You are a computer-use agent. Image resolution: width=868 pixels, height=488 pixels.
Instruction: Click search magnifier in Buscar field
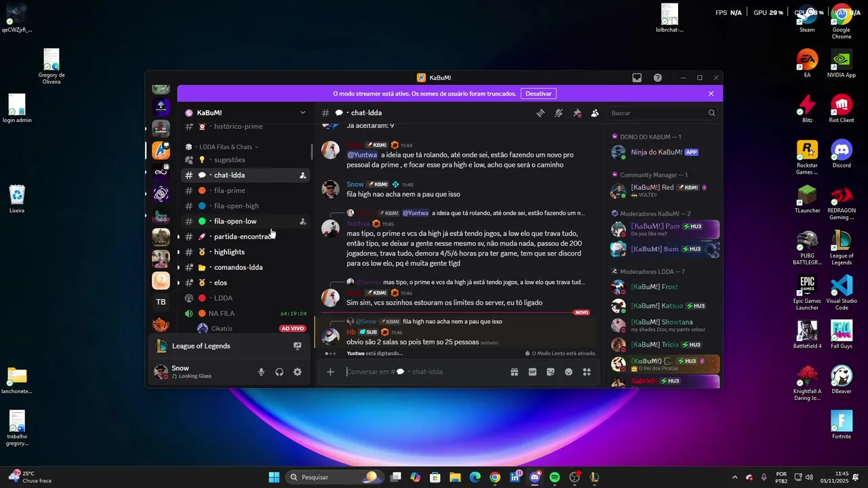click(711, 113)
